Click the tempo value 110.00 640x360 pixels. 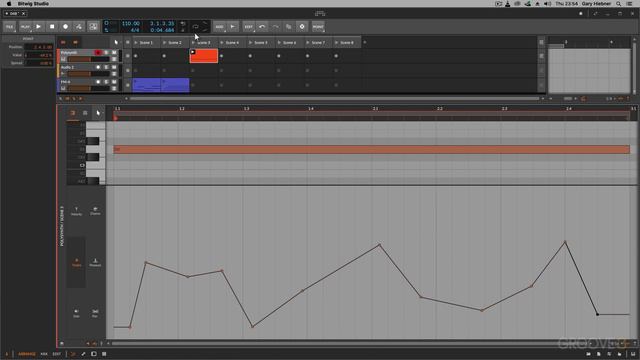[131, 24]
